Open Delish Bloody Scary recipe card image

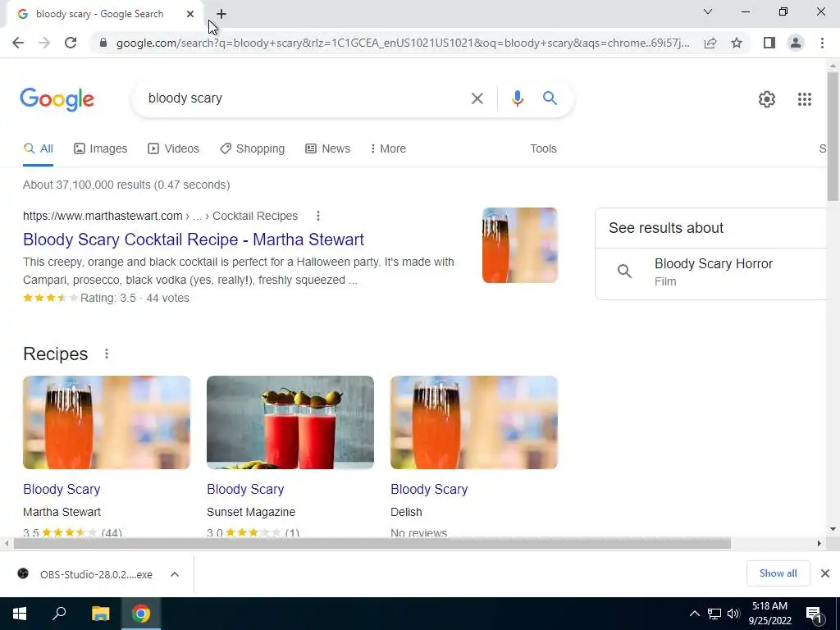tap(474, 422)
